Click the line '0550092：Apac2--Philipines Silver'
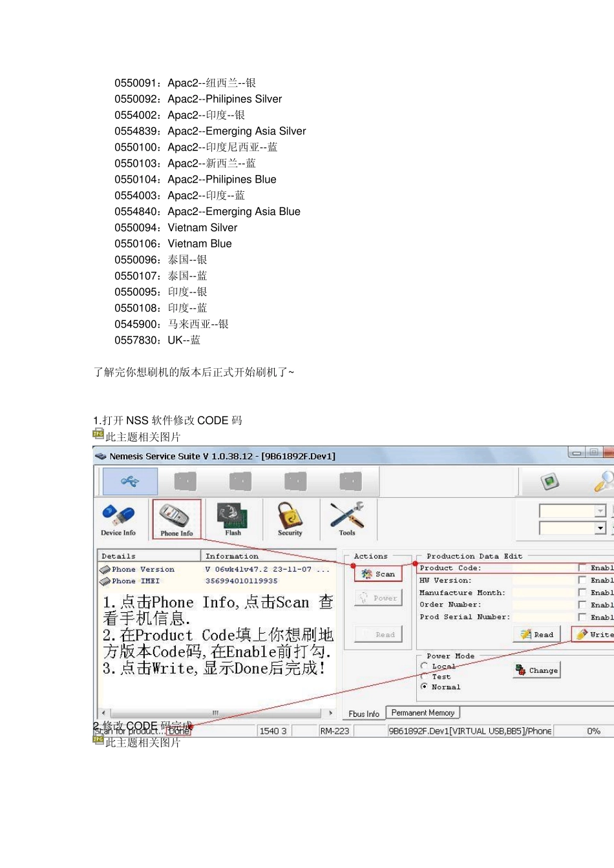Screen dimensions: 614x868 198,99
